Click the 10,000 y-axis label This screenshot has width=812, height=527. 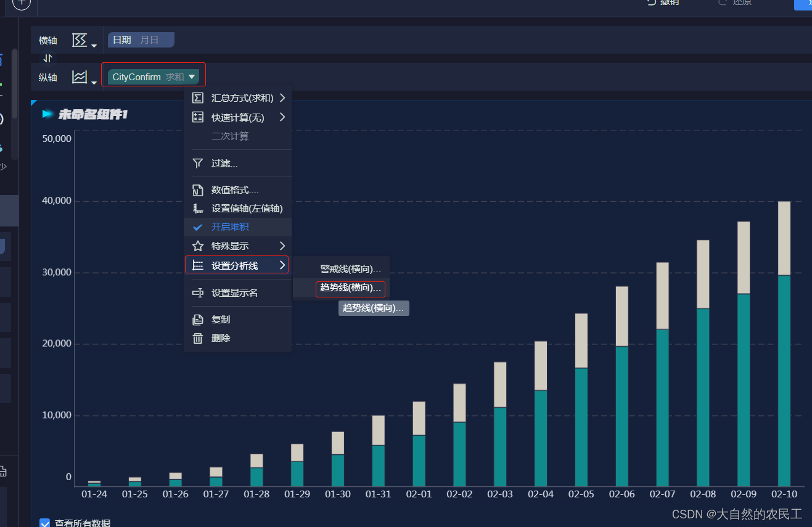tap(57, 415)
